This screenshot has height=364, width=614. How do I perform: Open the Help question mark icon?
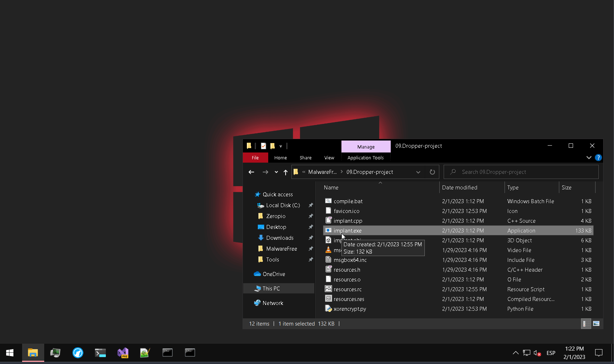click(x=598, y=158)
